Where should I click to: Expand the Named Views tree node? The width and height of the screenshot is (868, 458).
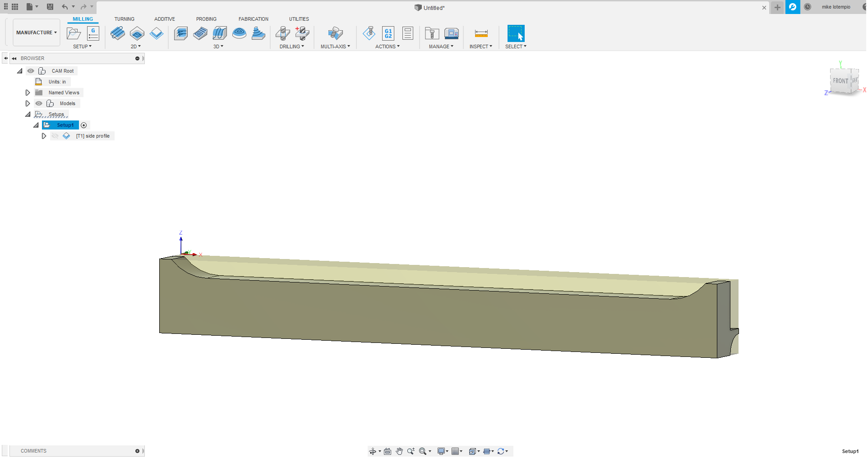point(28,93)
